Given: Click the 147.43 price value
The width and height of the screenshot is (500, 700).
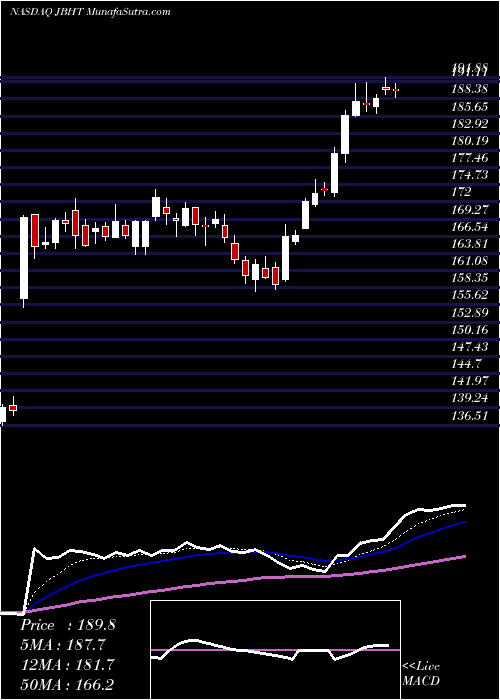Looking at the screenshot, I should (x=469, y=346).
